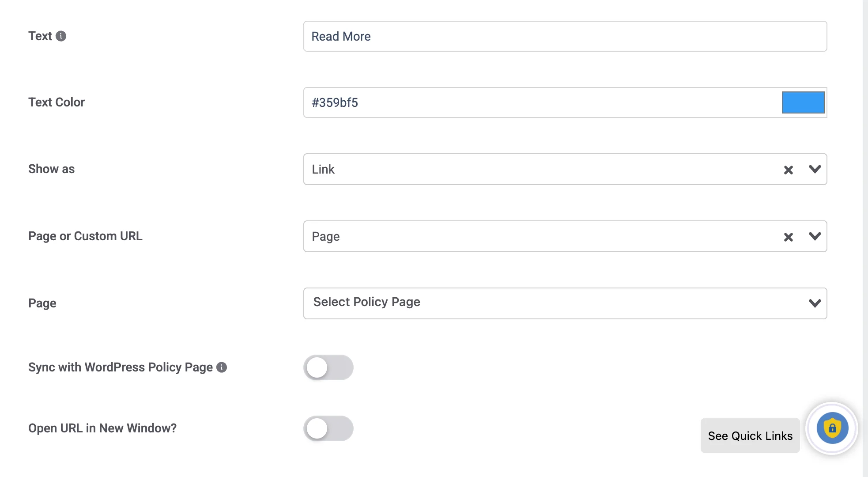Click the Open URL in New Window label

click(102, 428)
